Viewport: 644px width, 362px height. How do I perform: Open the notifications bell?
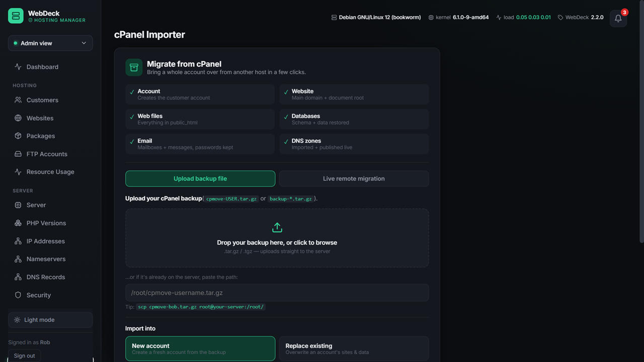[x=618, y=19]
